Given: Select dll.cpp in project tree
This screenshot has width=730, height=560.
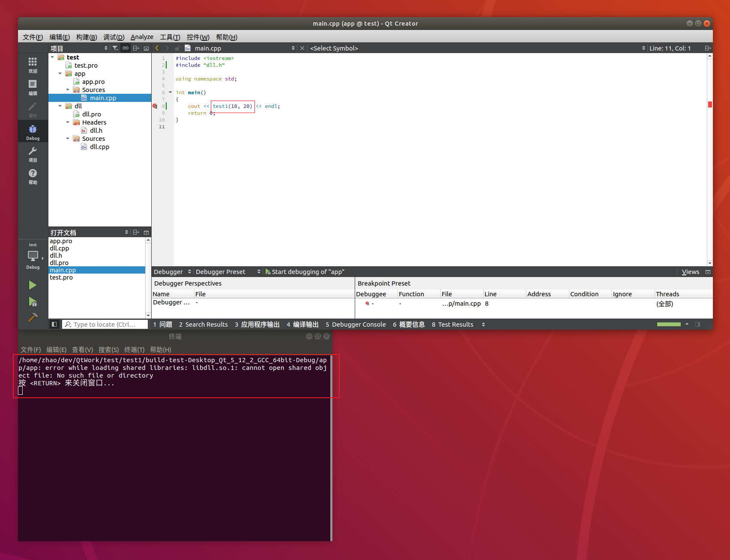Looking at the screenshot, I should point(99,147).
